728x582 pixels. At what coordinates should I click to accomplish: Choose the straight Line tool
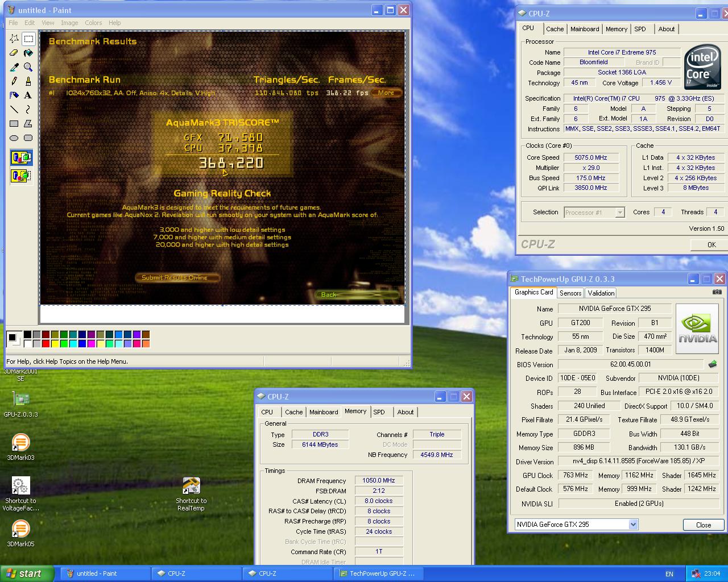14,110
